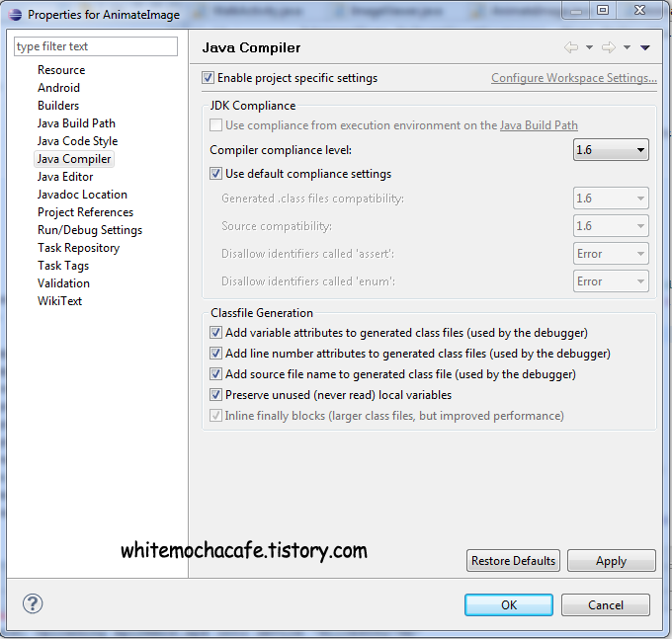
Task: Click the OK button
Action: (x=509, y=604)
